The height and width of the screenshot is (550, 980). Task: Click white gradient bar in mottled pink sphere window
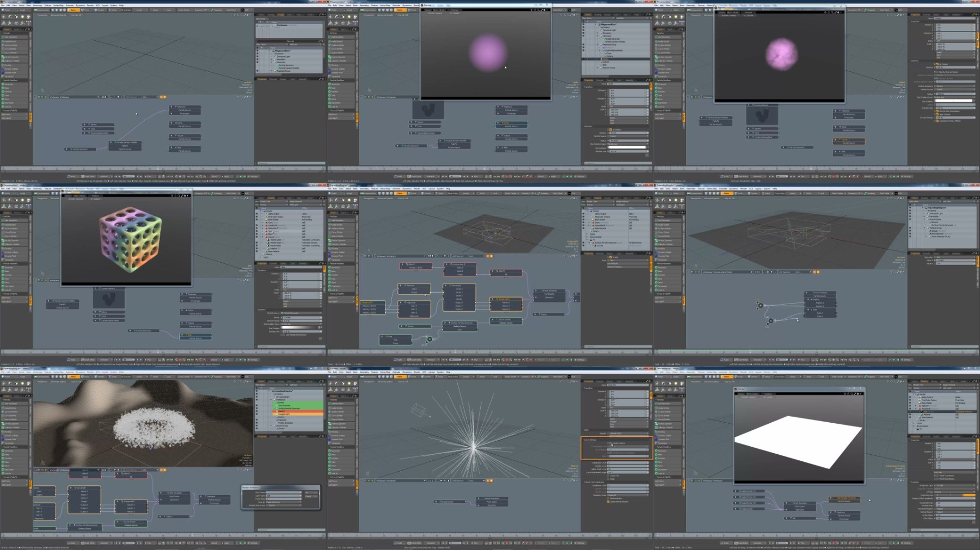(x=953, y=101)
